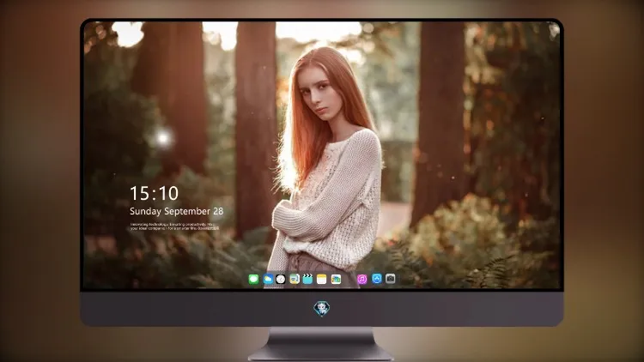Screen dimensions: 644x362
Task: Open the Camera app in dock
Action: 391,279
